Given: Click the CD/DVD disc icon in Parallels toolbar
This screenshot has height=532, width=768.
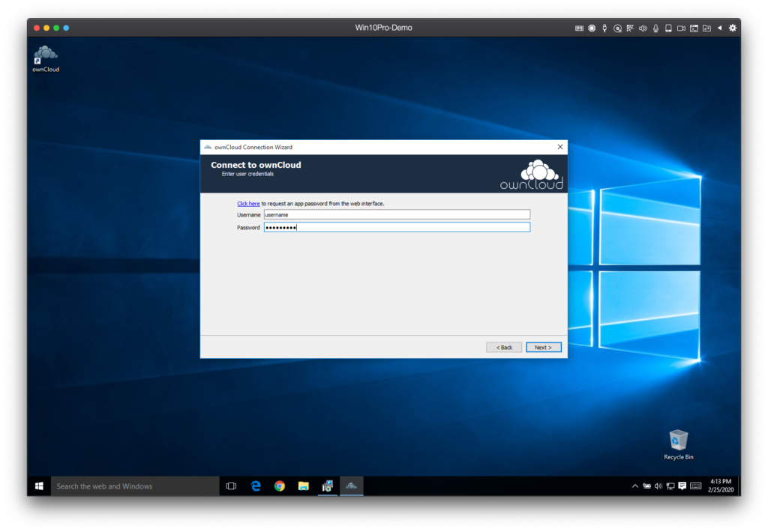Looking at the screenshot, I should tap(618, 28).
